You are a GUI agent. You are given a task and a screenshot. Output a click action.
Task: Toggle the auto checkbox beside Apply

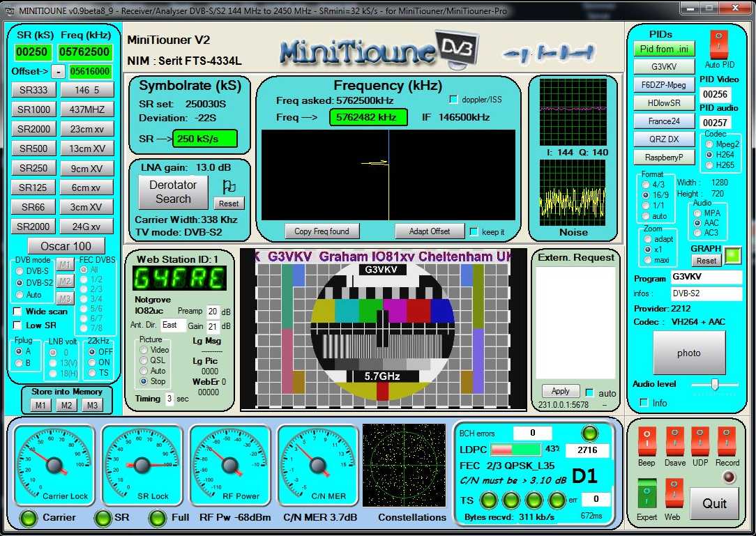(x=589, y=392)
